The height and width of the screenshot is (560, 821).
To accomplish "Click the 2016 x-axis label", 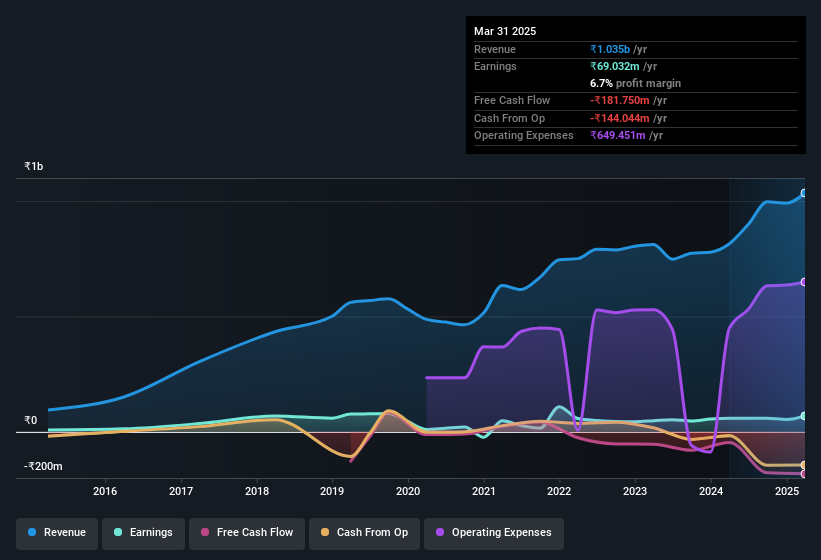I will pos(105,491).
